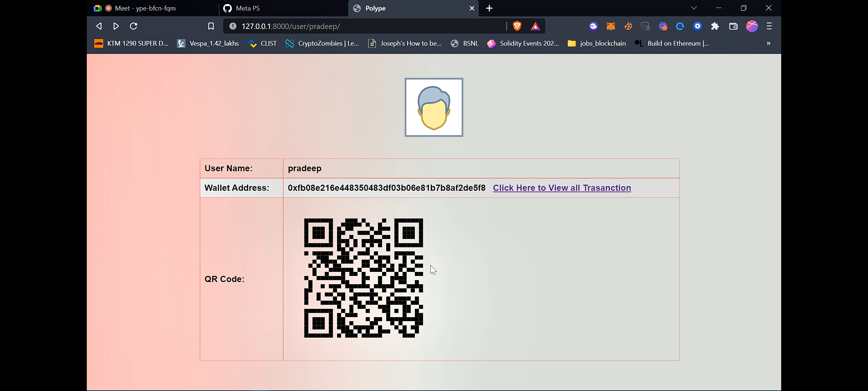Show hidden bookmarks with the chevron
This screenshot has height=391, width=868.
point(769,43)
